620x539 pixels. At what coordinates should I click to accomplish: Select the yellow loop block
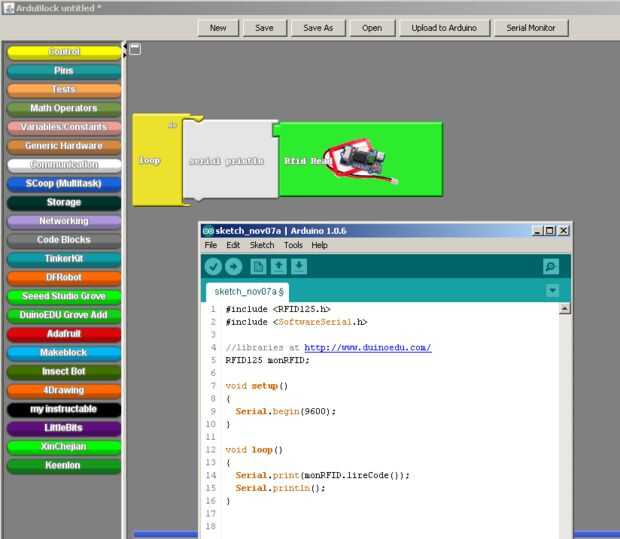tap(156, 160)
